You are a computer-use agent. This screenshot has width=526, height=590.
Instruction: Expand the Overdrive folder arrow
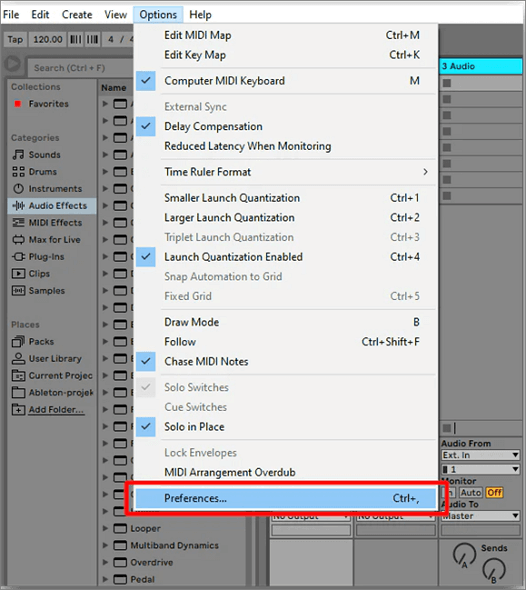[105, 562]
